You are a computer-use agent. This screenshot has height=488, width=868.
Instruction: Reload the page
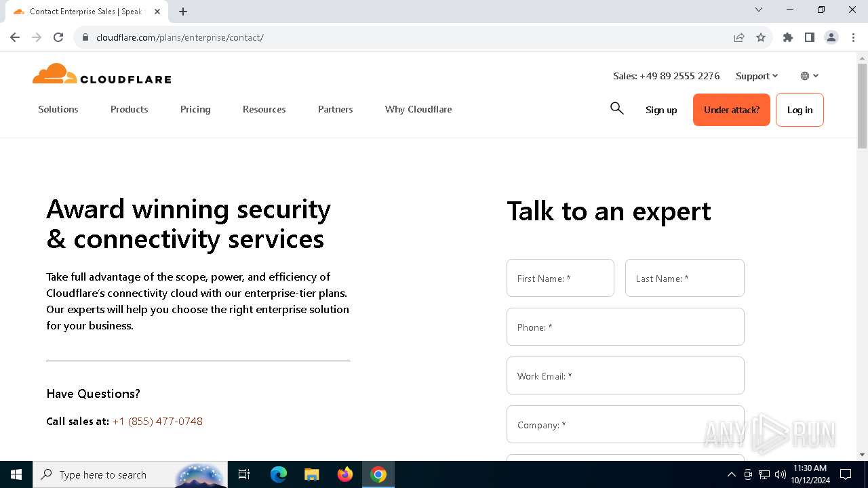[x=58, y=37]
